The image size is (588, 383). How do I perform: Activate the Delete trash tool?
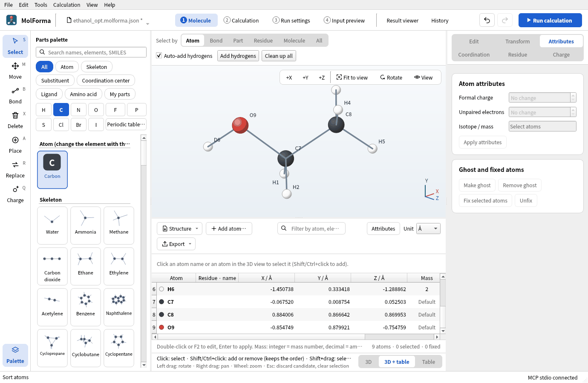point(15,120)
